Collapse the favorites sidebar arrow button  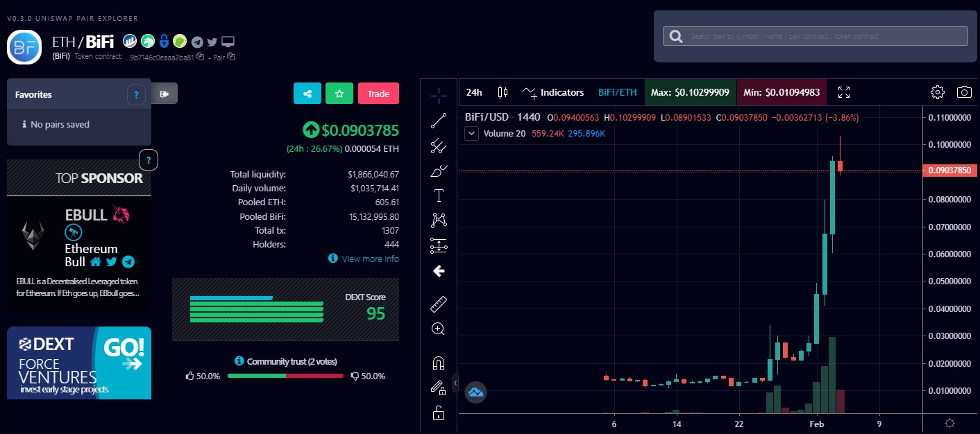164,94
